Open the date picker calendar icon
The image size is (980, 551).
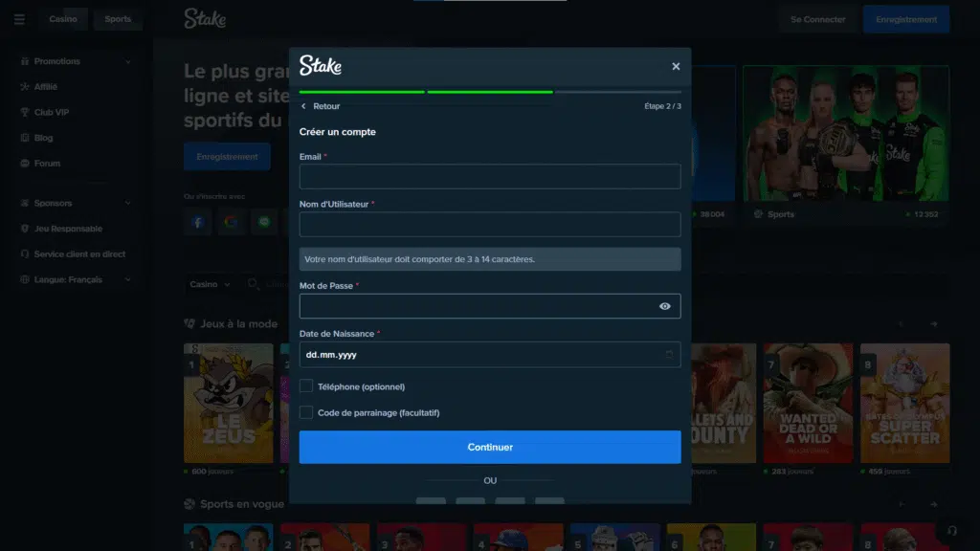[669, 355]
